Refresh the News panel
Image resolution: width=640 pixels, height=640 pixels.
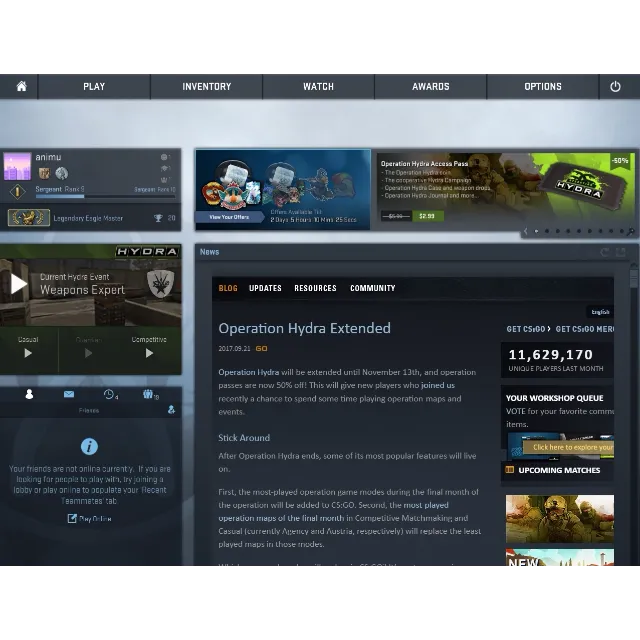(605, 252)
